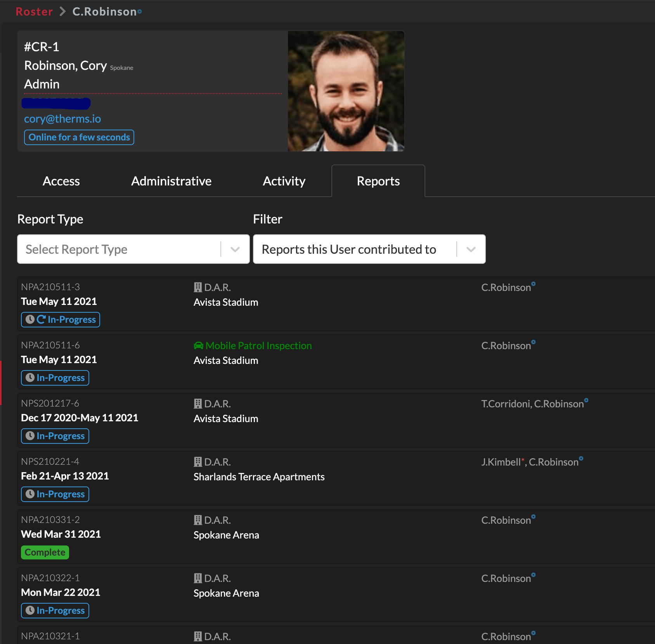The width and height of the screenshot is (655, 644).
Task: Open the cory@therms.io email link
Action: tap(62, 119)
